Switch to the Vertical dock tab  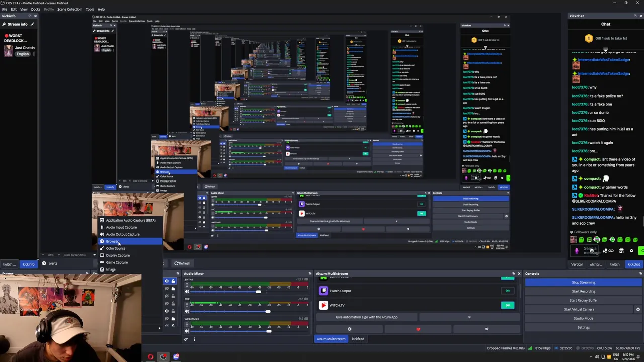point(577,264)
